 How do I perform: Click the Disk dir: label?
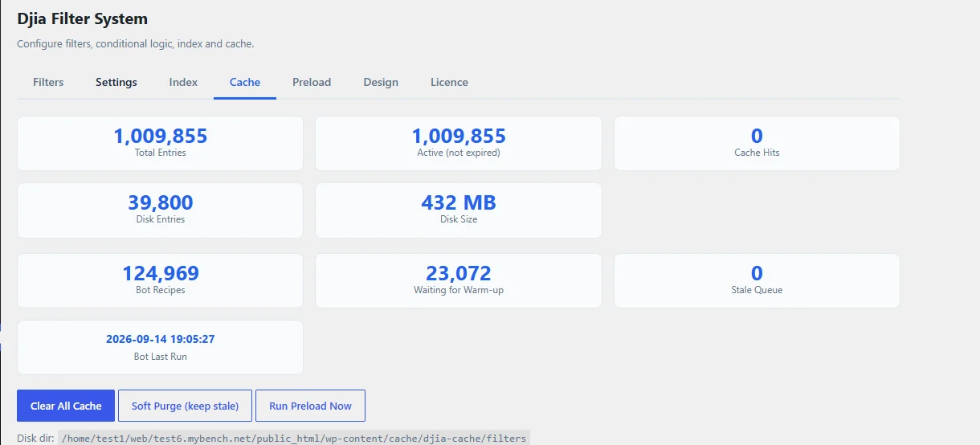pyautogui.click(x=36, y=439)
